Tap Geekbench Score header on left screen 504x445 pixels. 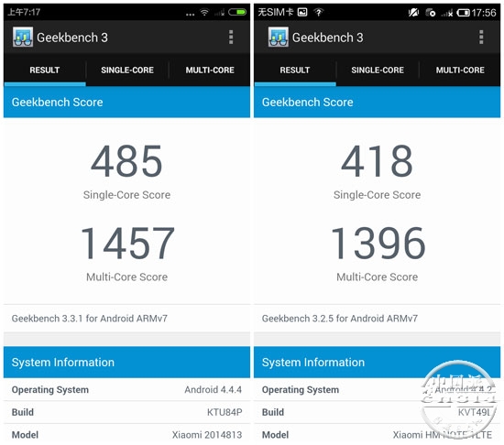(x=126, y=103)
